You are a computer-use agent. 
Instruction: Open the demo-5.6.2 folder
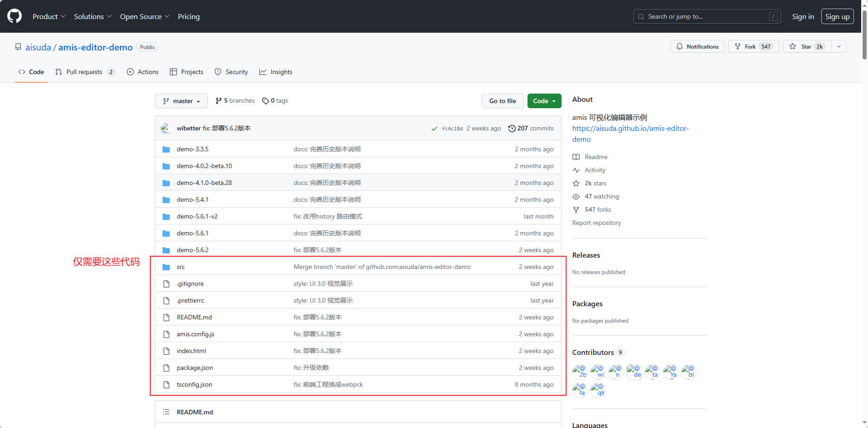(x=192, y=250)
